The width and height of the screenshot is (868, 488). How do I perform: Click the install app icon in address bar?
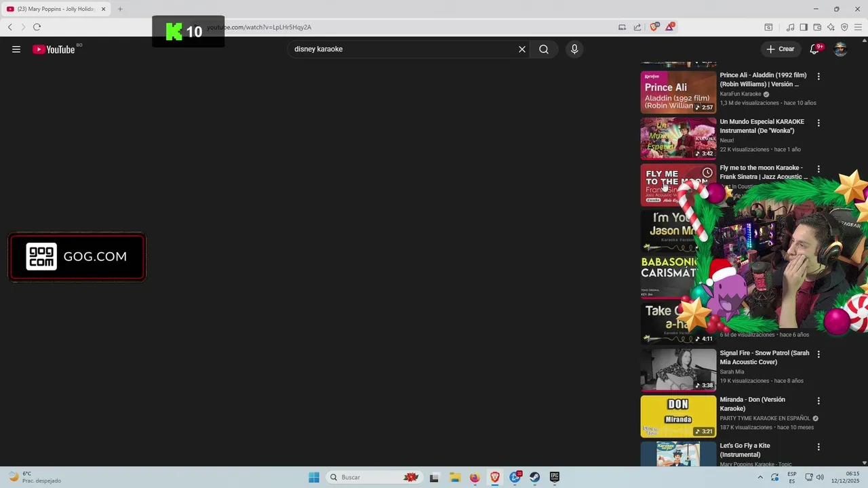pos(622,27)
